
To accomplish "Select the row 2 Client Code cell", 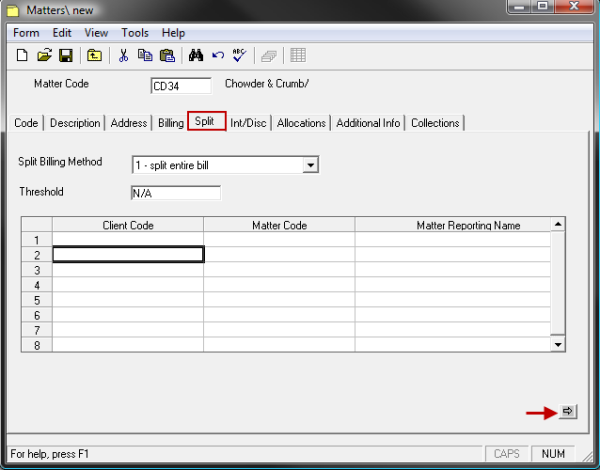I will click(x=128, y=255).
